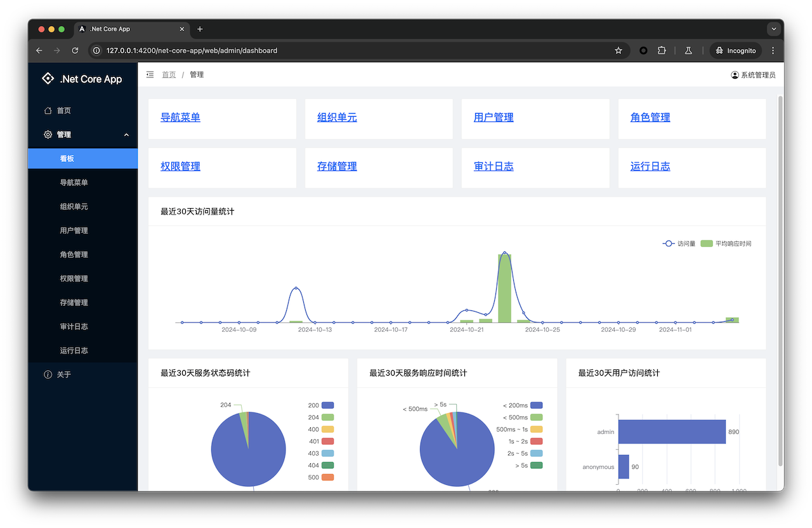This screenshot has width=812, height=528.
Task: Reload the page with the refresh icon
Action: click(75, 51)
